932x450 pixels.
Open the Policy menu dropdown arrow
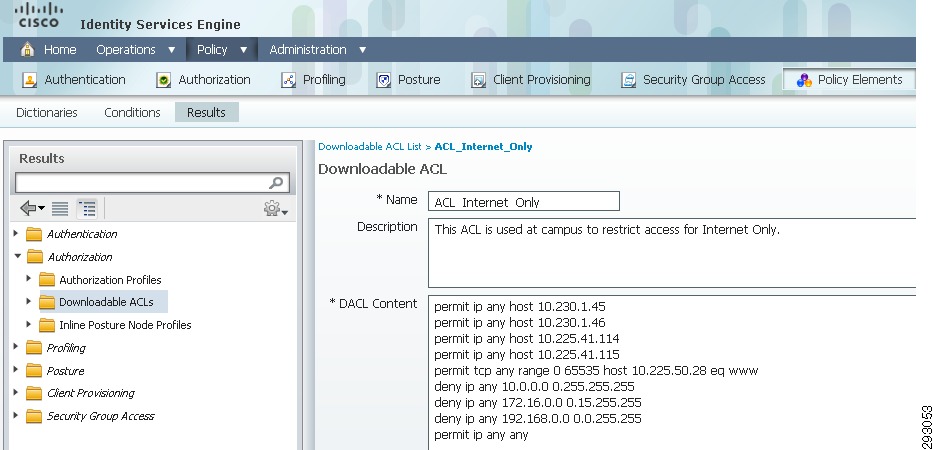pyautogui.click(x=243, y=50)
